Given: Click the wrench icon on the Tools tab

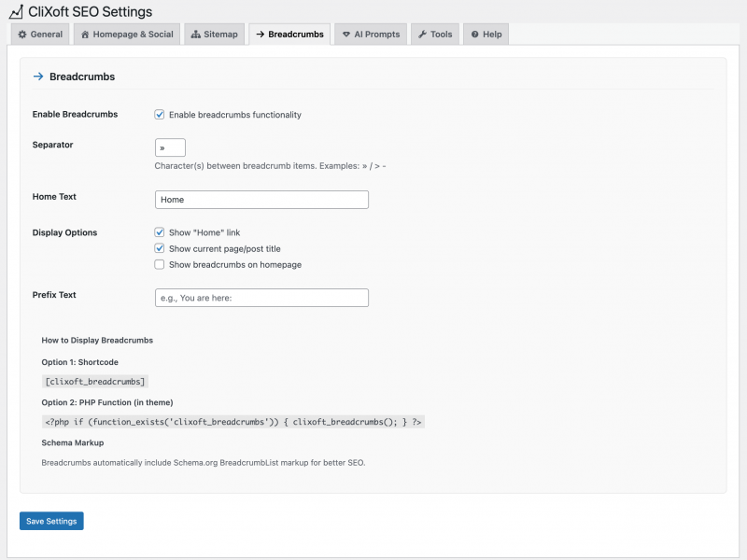Looking at the screenshot, I should 420,34.
